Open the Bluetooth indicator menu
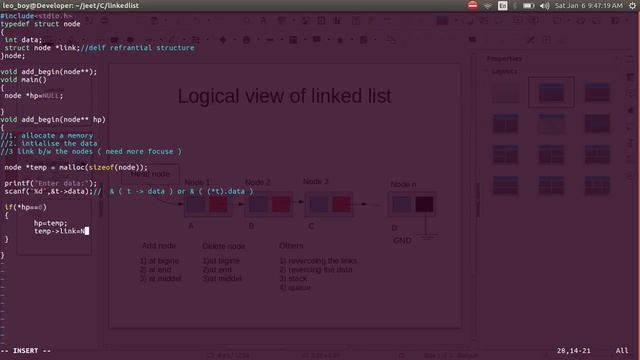 tap(515, 6)
